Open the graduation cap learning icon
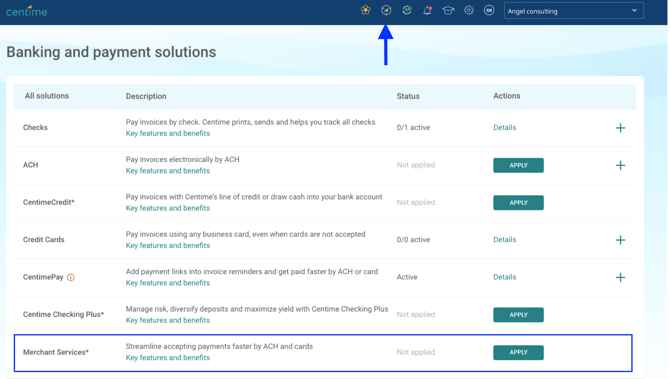Image resolution: width=670 pixels, height=379 pixels. (448, 10)
